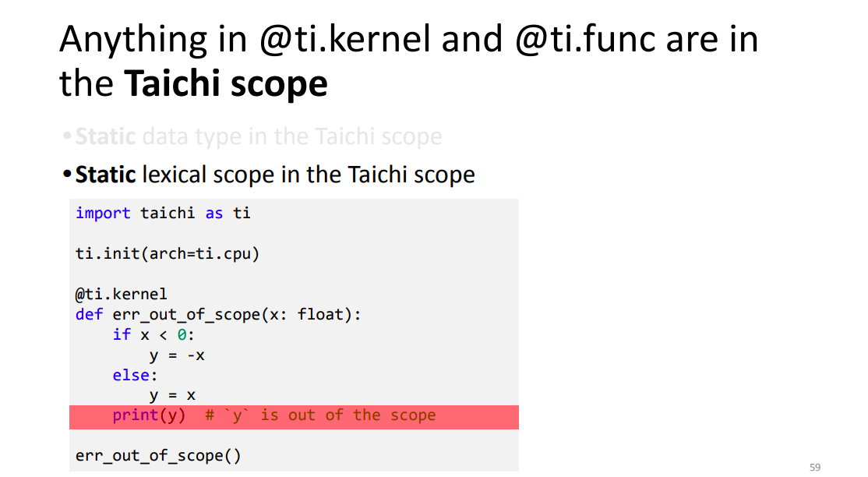Click the 'else:' keyword line
Viewport: 868px width, 477px height.
[135, 375]
